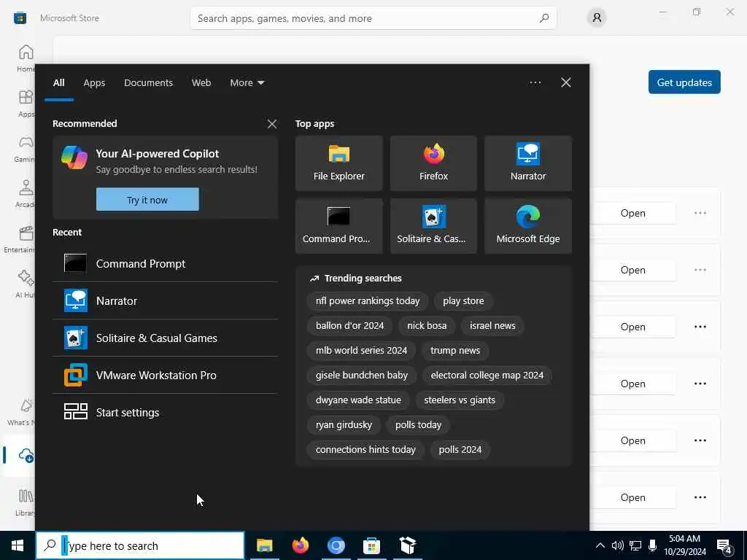Open Microsoft Store taskbar icon

(x=371, y=545)
